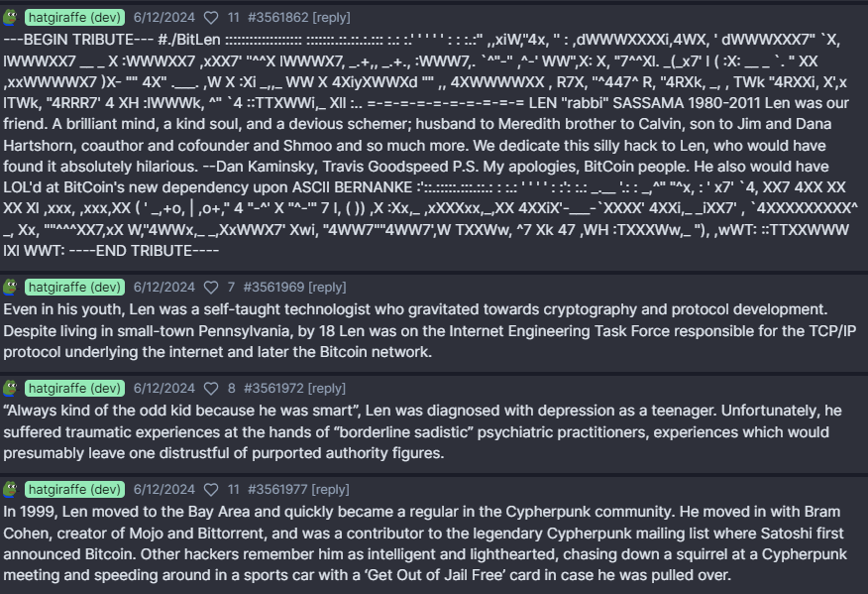Click frog avatar on post #3561977

click(x=11, y=489)
